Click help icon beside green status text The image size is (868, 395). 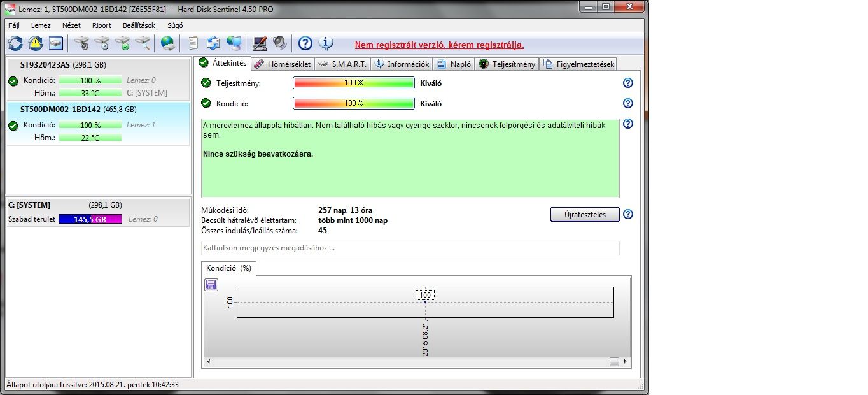[x=628, y=124]
